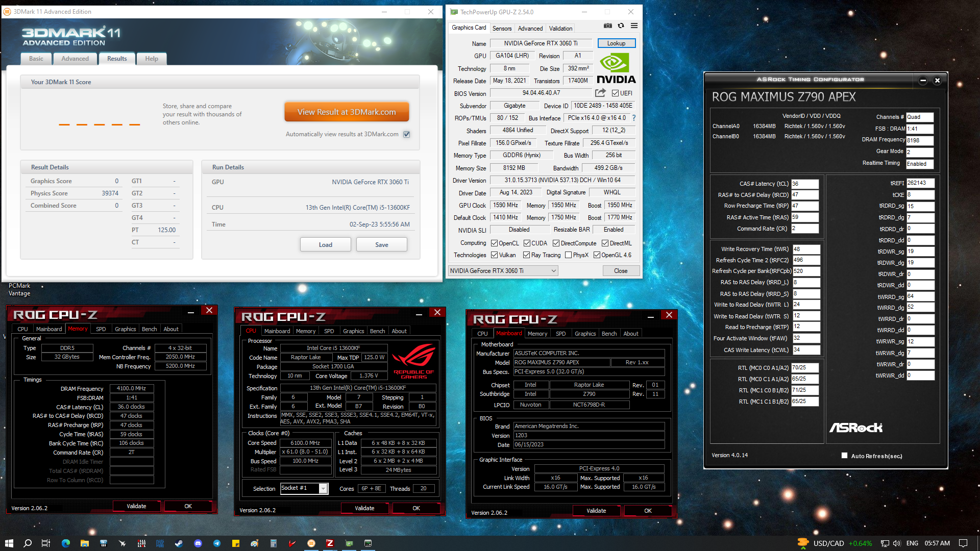Image resolution: width=980 pixels, height=551 pixels.
Task: Open Windows taskbar search
Action: (28, 543)
